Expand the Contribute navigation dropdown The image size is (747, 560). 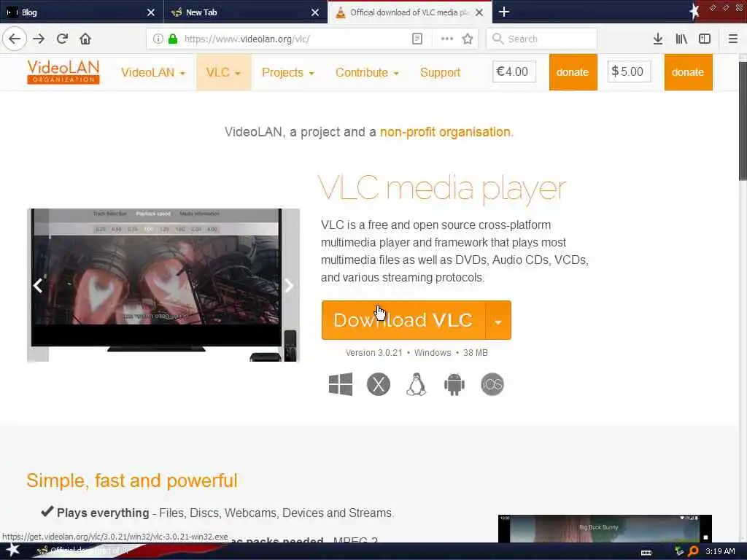(x=367, y=72)
